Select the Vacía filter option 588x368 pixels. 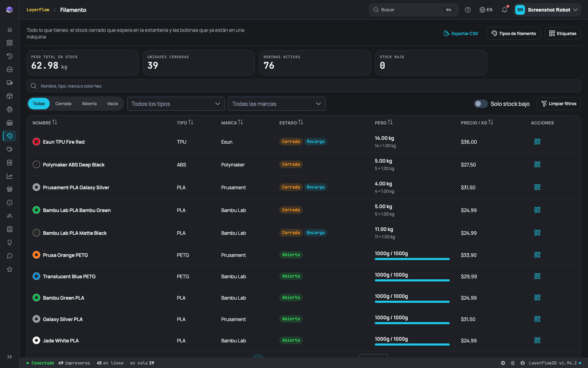112,104
